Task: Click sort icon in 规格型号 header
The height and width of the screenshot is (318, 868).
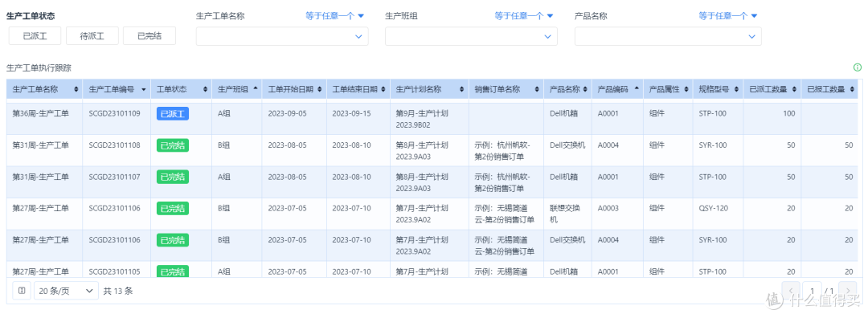Action: (736, 89)
